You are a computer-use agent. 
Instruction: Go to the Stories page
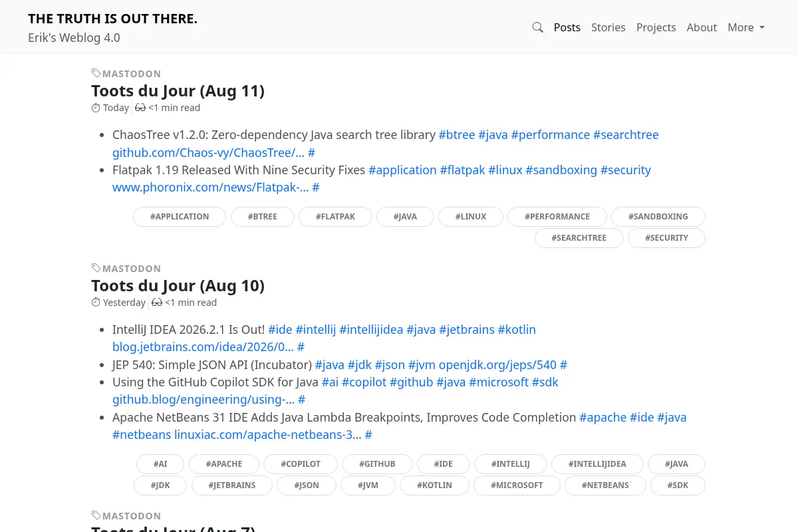click(x=608, y=27)
